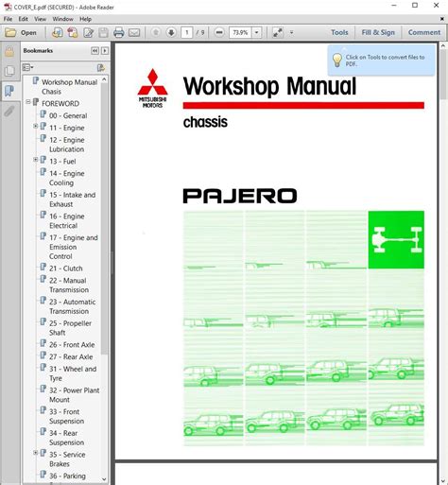This screenshot has width=448, height=485.
Task: Select the Workshop Manual Chasis bookmark
Action: coord(69,87)
